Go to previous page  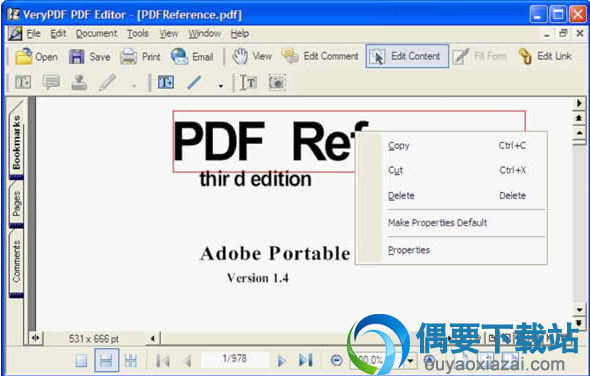coord(187,361)
